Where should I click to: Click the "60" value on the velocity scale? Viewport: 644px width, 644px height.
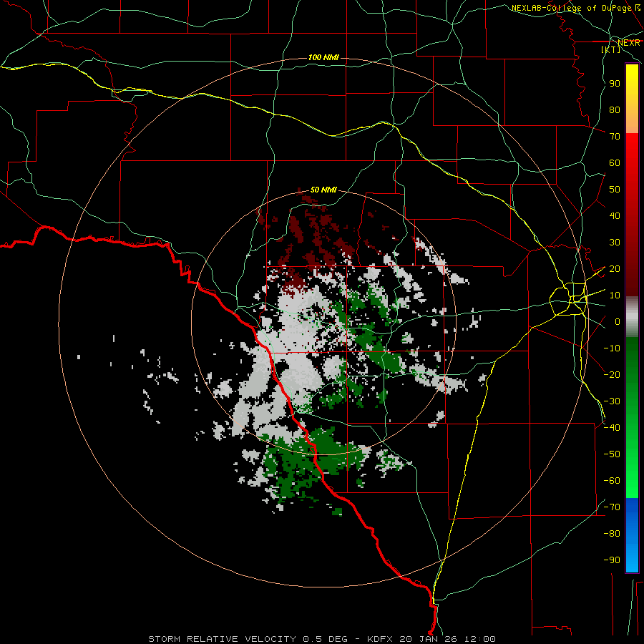click(x=615, y=162)
